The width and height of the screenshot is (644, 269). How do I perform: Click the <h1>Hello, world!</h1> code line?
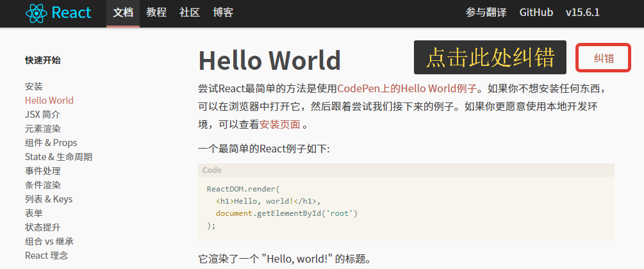[268, 201]
